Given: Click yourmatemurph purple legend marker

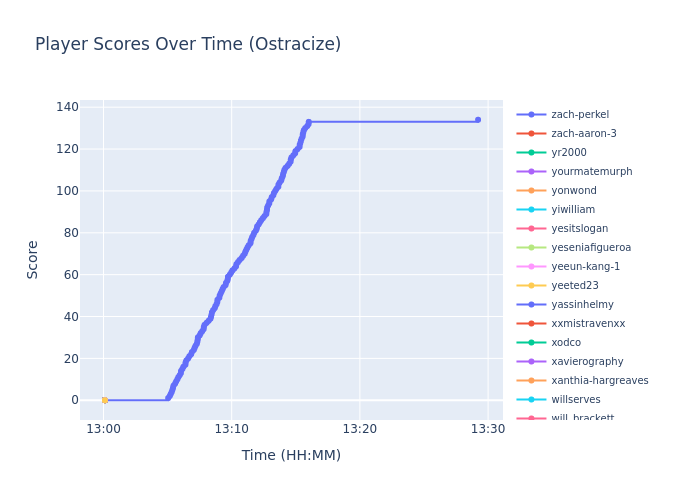Looking at the screenshot, I should [x=531, y=172].
